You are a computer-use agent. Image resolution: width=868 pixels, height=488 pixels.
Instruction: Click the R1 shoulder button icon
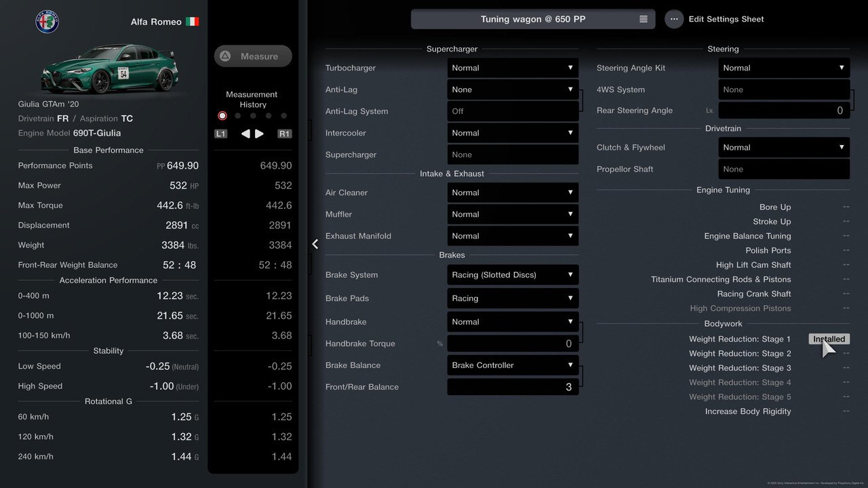285,134
